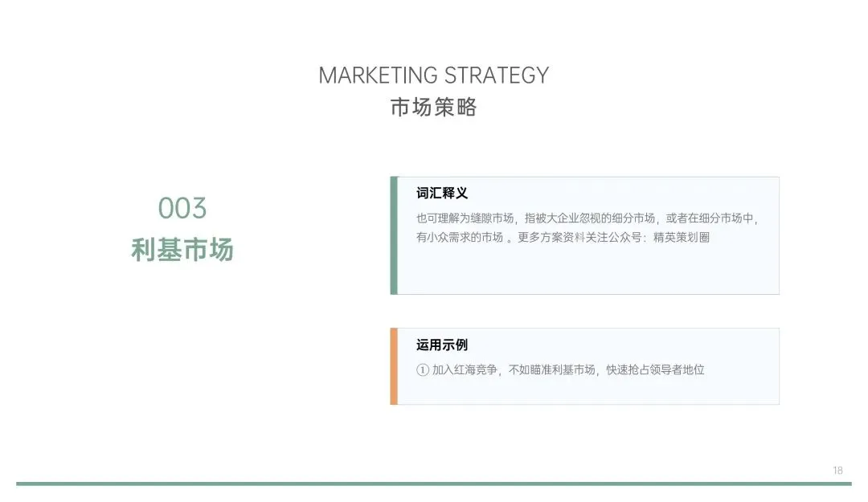Click the 精英策划圈 account name
Screen dimensions: 868x502
coord(682,238)
